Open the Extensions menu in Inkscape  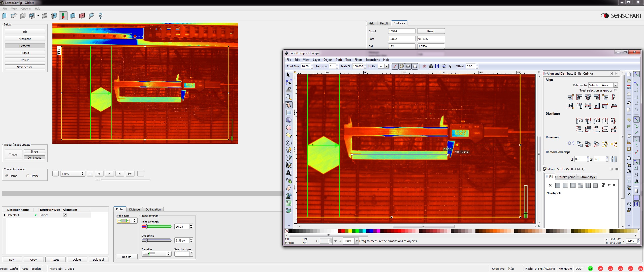372,60
